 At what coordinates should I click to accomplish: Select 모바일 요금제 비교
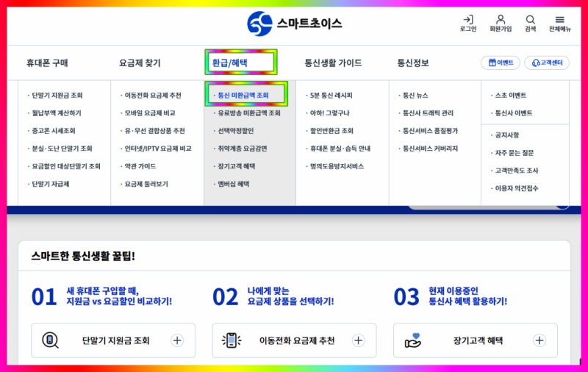(x=150, y=113)
